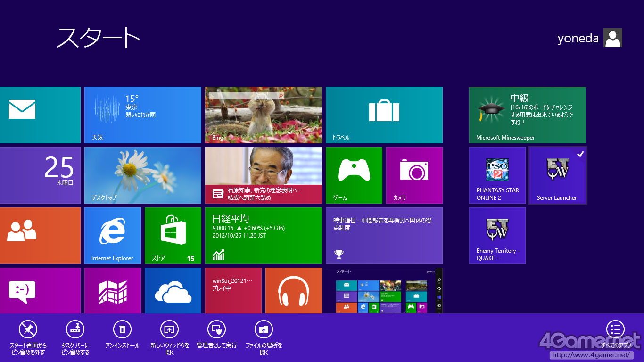Click the アンインストール trash button
Image resolution: width=644 pixels, height=362 pixels.
122,335
